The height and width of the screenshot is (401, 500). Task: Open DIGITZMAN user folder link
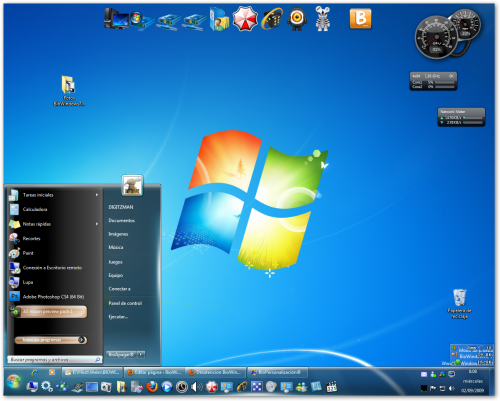coord(121,207)
